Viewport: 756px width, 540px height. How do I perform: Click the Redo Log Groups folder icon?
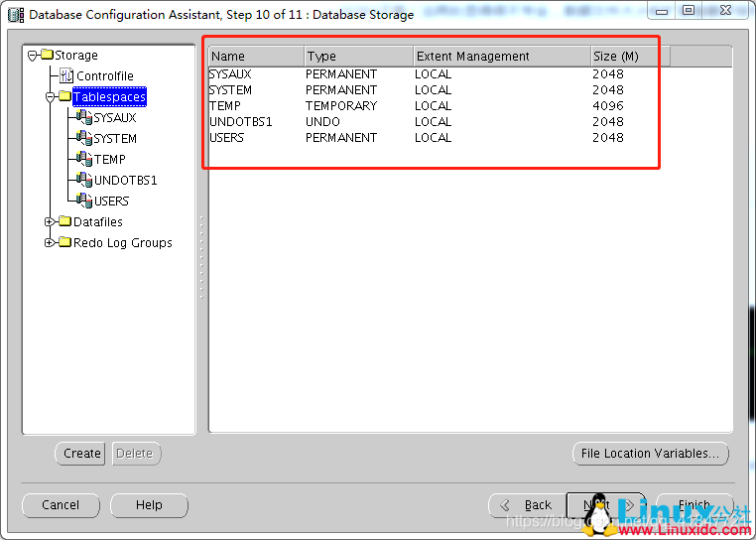(65, 242)
